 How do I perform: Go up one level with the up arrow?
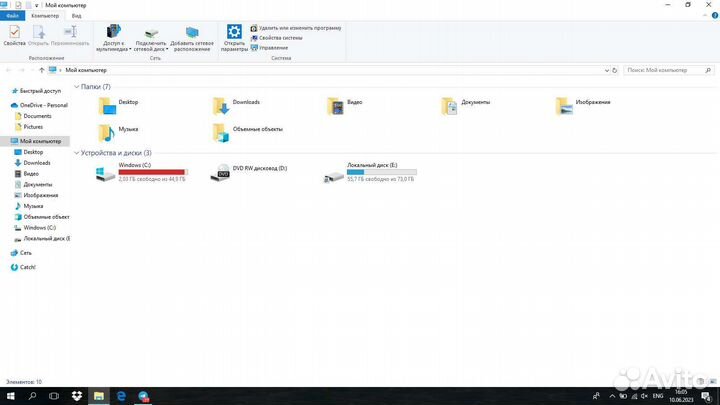point(40,71)
